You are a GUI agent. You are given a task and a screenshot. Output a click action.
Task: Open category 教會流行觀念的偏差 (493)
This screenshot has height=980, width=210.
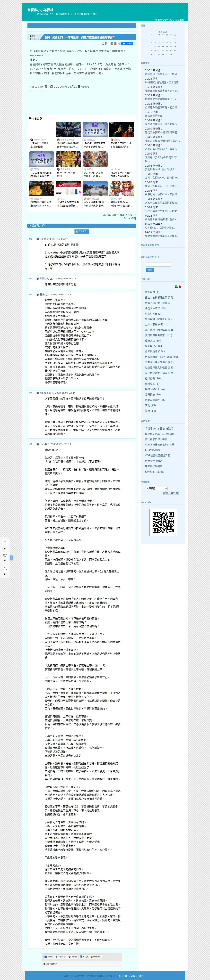[x=160, y=362]
